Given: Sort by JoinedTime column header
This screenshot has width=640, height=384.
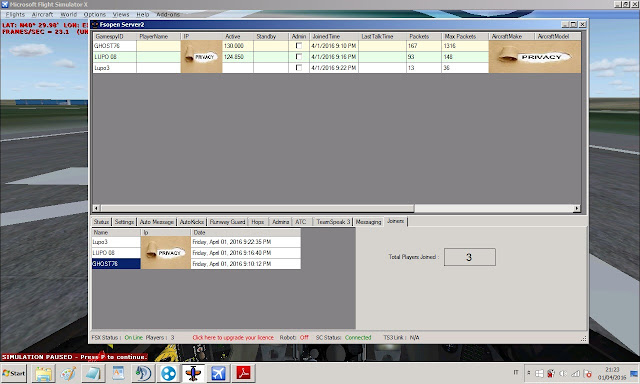Looking at the screenshot, I should [x=334, y=36].
